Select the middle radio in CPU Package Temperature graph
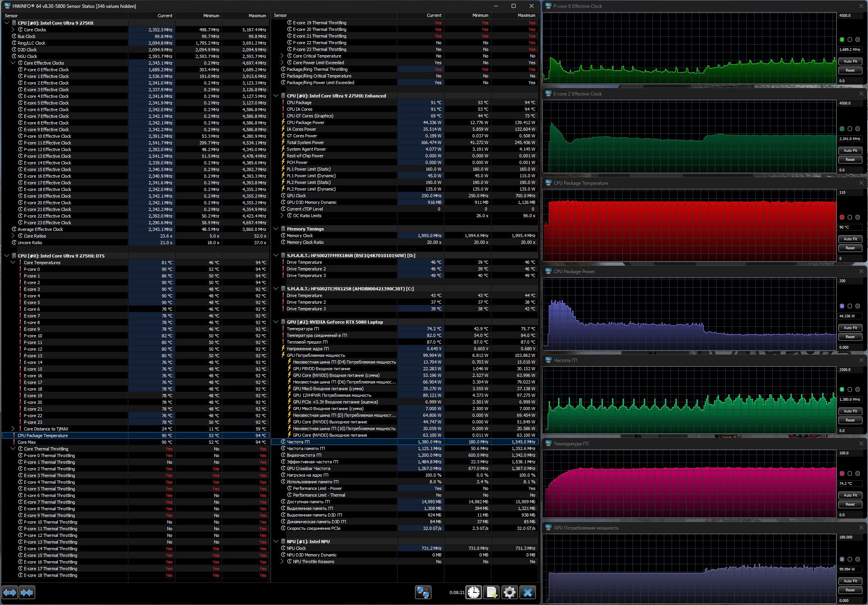The width and height of the screenshot is (868, 605). pos(850,217)
